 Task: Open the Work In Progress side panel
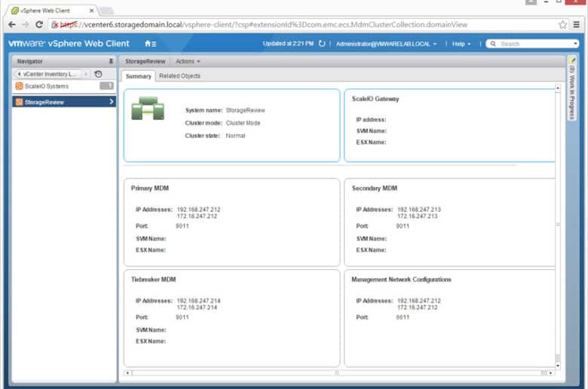point(571,88)
